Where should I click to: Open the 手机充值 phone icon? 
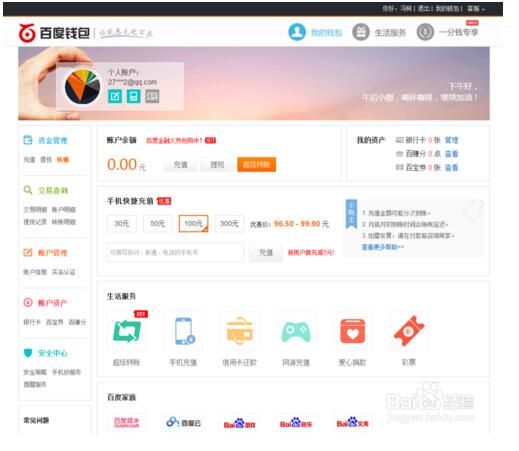tap(183, 331)
